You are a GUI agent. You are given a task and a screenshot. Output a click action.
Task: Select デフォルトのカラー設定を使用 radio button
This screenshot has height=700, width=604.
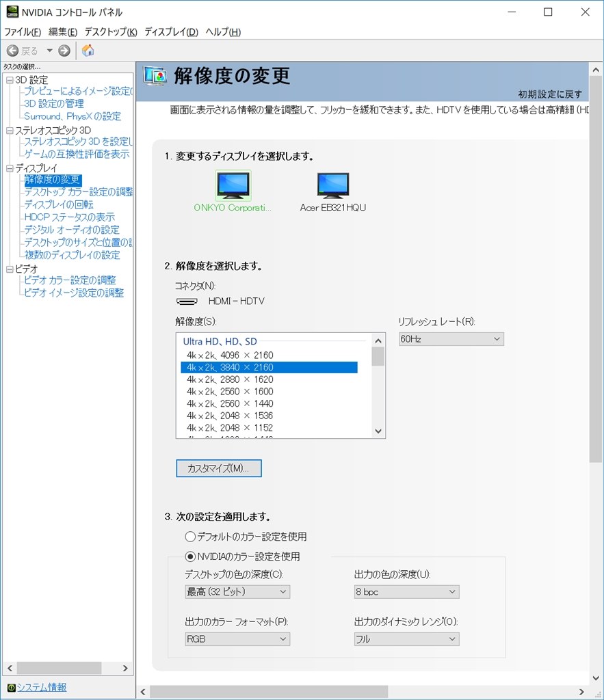[190, 537]
